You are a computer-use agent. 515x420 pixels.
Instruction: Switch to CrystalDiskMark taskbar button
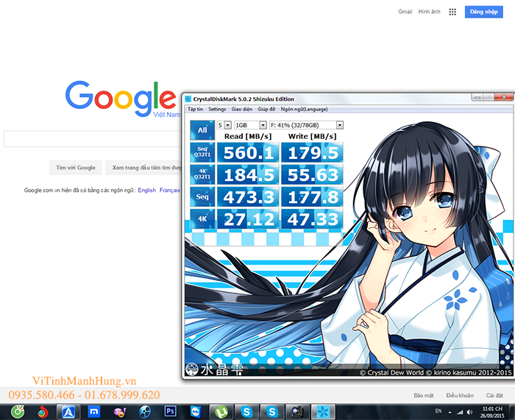[x=323, y=412]
